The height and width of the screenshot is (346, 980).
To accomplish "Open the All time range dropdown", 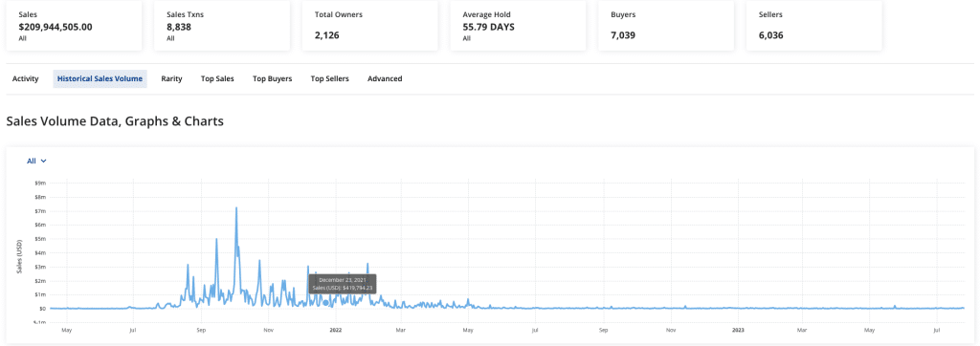I will tap(36, 161).
